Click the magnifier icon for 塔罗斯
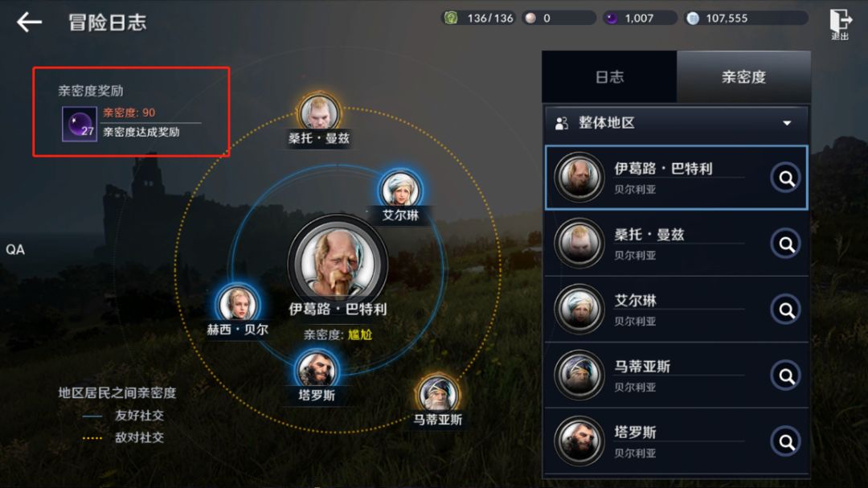Screen dimensions: 868x488 (785, 441)
